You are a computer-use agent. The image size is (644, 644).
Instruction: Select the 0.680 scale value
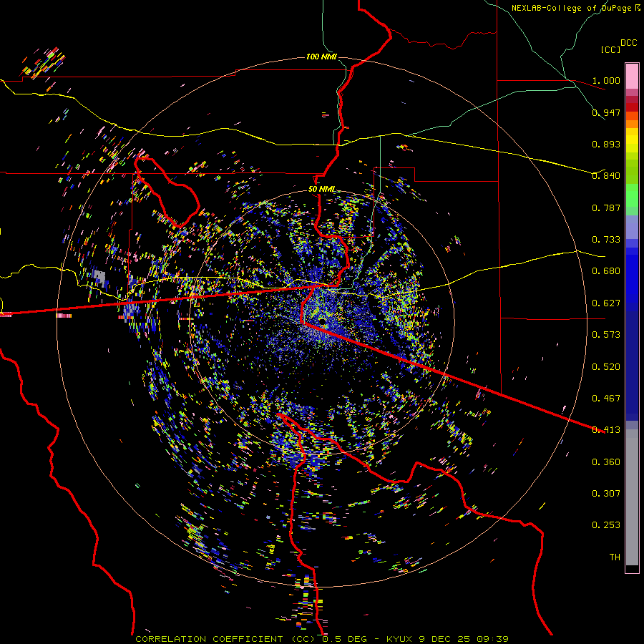606,271
